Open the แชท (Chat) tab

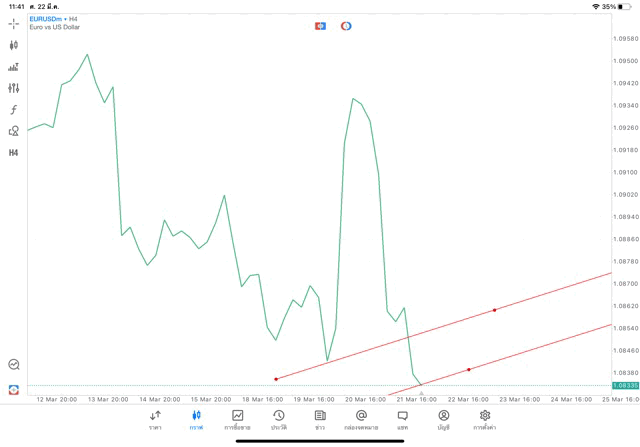pos(402,420)
